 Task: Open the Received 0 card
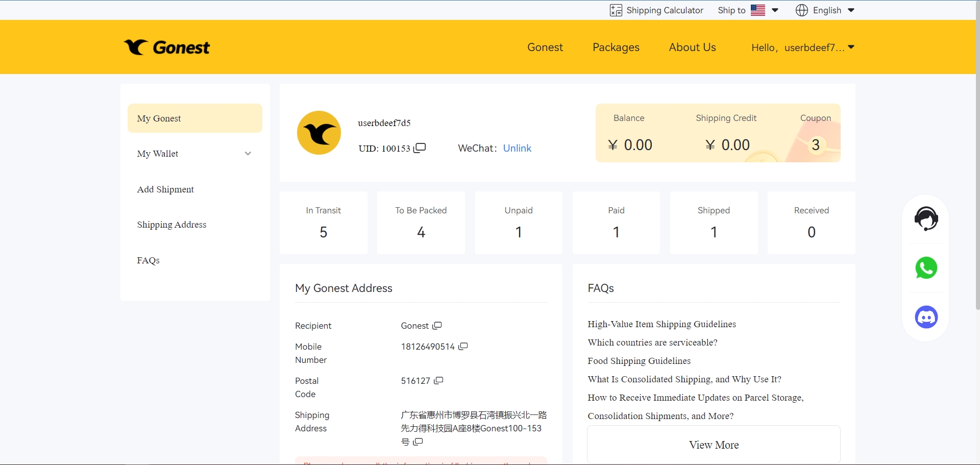click(x=812, y=223)
